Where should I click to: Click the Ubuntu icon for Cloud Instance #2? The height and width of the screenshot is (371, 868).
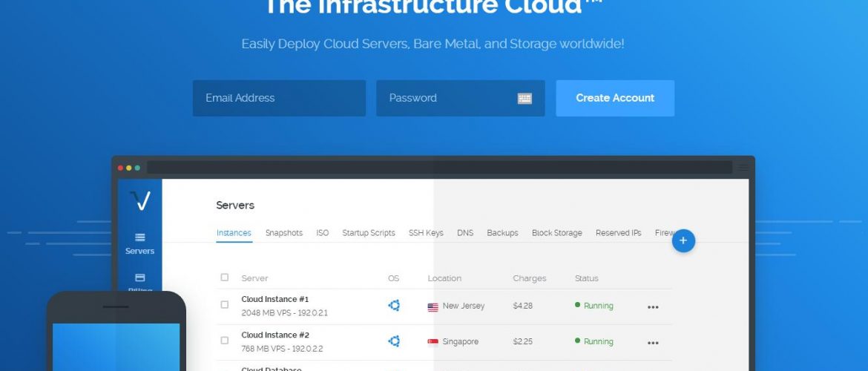coord(394,341)
